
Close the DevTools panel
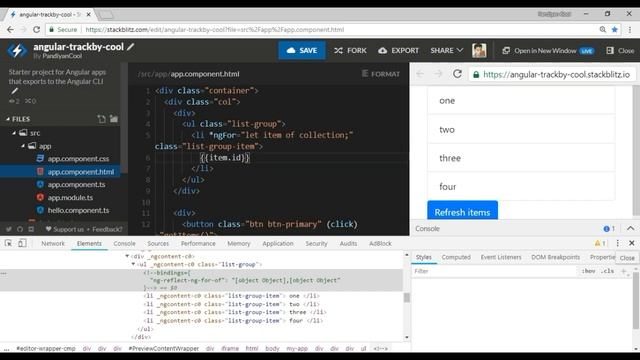632,243
